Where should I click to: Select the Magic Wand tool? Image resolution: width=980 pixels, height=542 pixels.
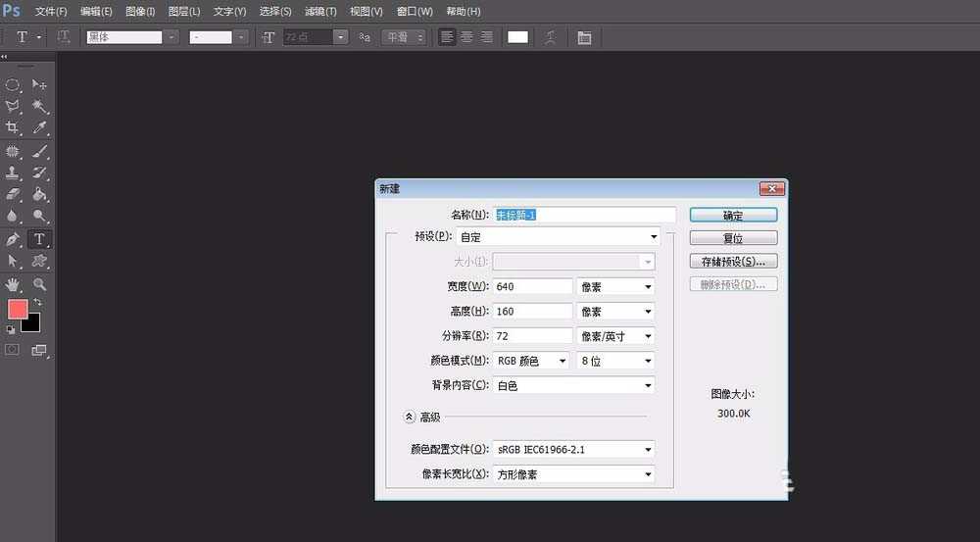tap(40, 106)
